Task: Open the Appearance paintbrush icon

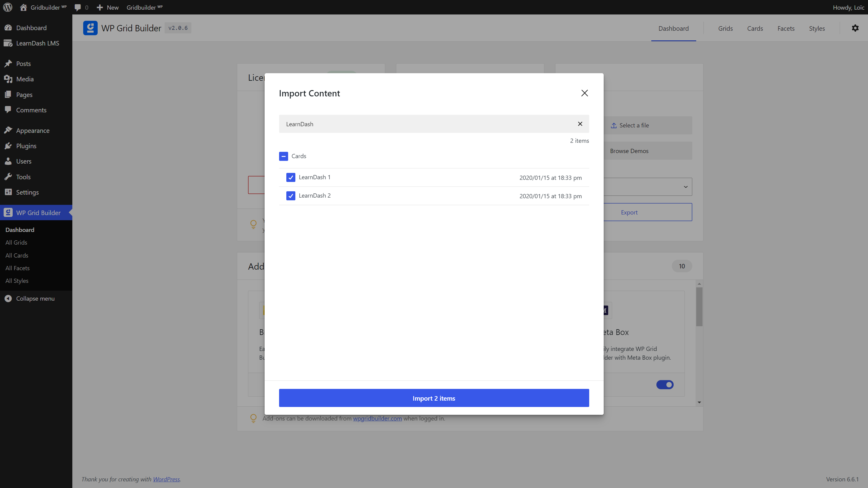Action: (8, 130)
